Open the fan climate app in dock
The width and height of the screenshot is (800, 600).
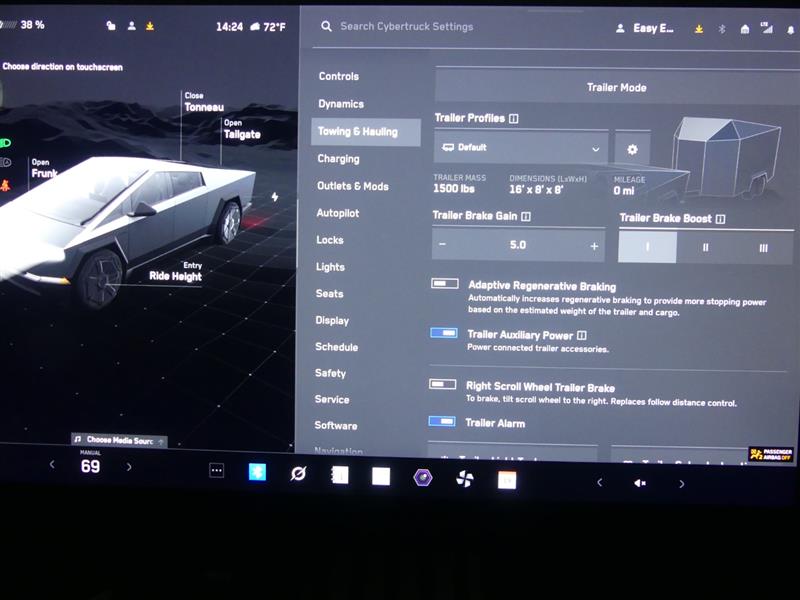(x=464, y=479)
